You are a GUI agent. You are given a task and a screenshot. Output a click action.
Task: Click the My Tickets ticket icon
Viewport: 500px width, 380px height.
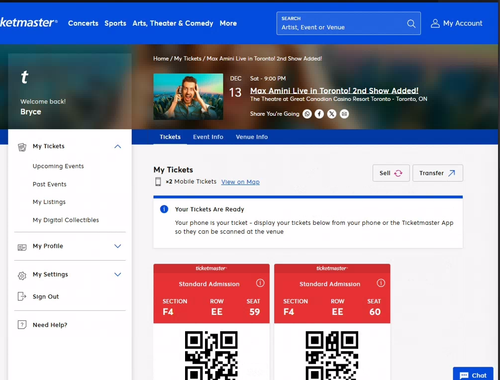pos(22,147)
